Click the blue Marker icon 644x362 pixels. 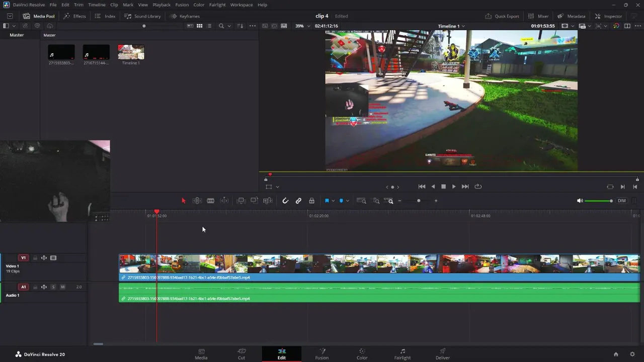point(341,201)
